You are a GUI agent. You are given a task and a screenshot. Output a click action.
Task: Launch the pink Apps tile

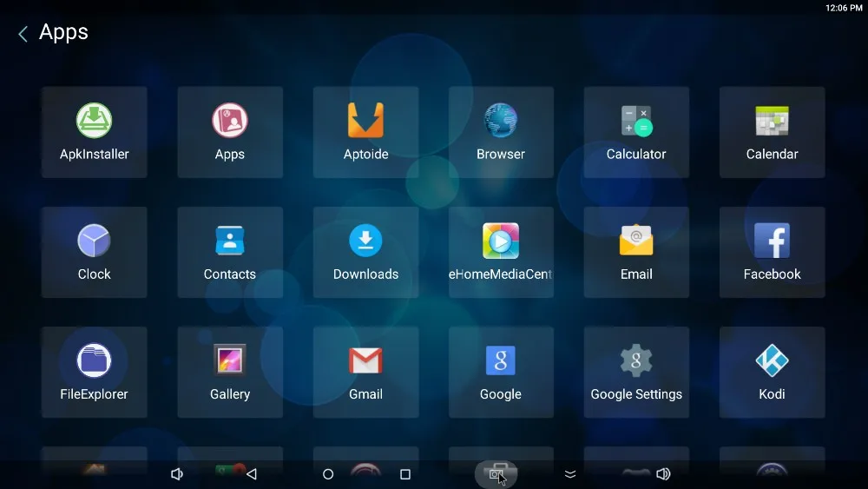(x=230, y=132)
